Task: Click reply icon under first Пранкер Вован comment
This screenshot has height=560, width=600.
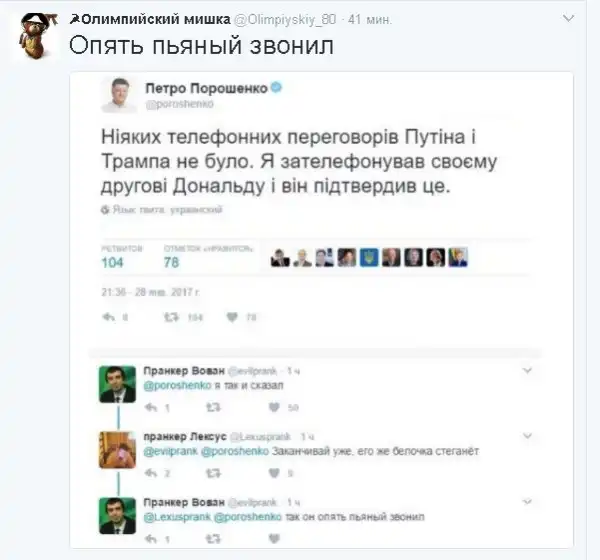Action: (x=150, y=408)
